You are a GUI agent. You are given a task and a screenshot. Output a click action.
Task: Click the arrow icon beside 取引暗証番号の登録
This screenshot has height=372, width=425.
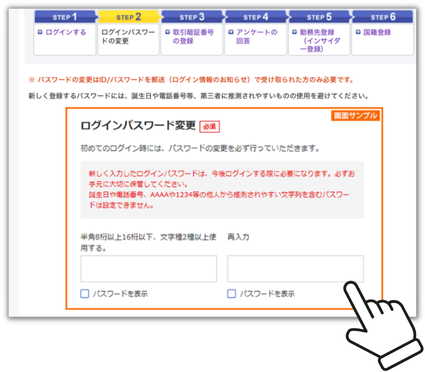[167, 32]
